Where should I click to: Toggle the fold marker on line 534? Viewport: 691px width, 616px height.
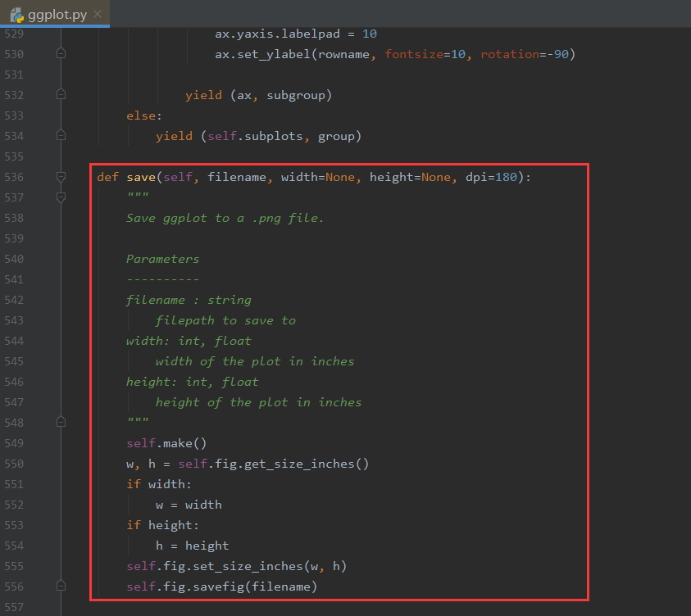click(61, 136)
